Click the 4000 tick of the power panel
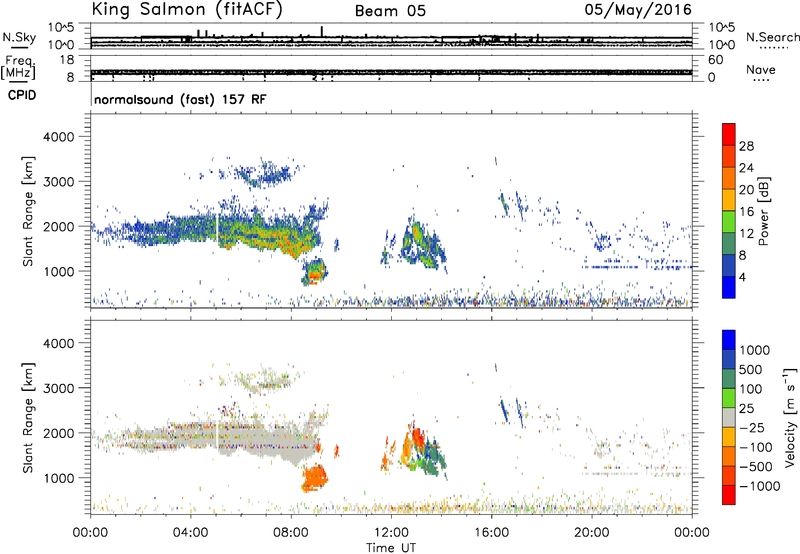The image size is (800, 554). point(59,137)
